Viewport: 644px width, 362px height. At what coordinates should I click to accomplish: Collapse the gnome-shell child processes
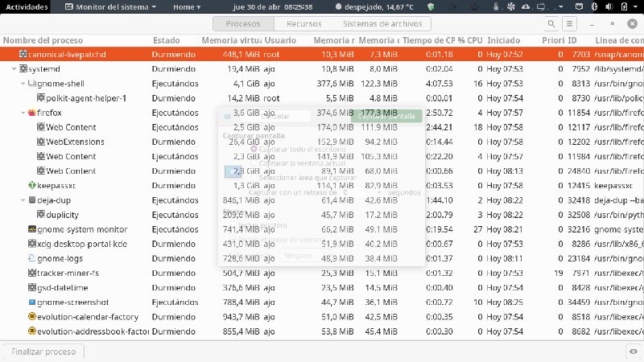pyautogui.click(x=23, y=84)
